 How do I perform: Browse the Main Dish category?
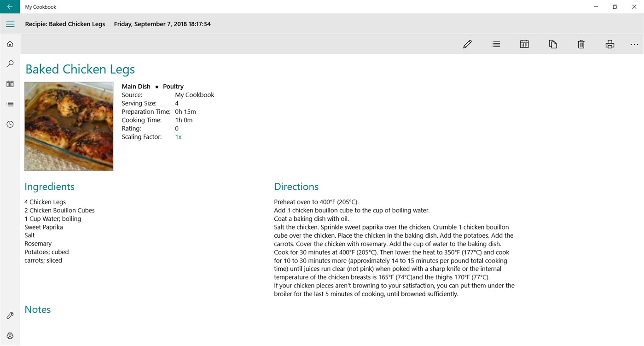136,86
